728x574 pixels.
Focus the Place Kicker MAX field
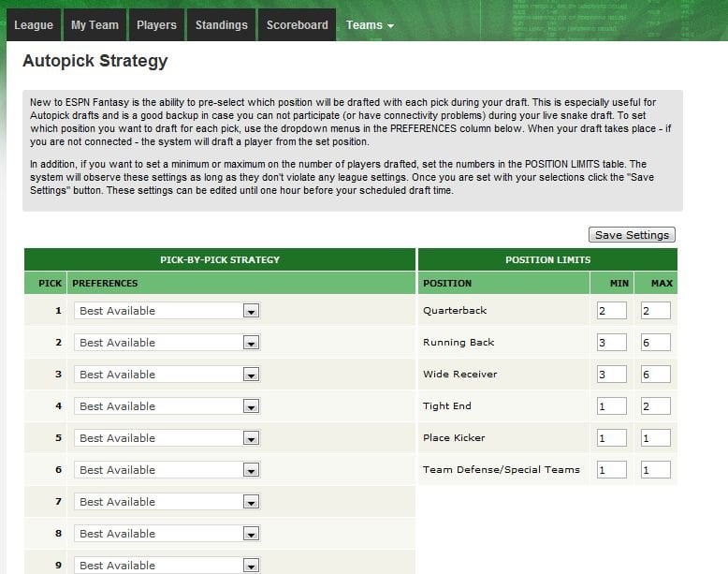(656, 438)
